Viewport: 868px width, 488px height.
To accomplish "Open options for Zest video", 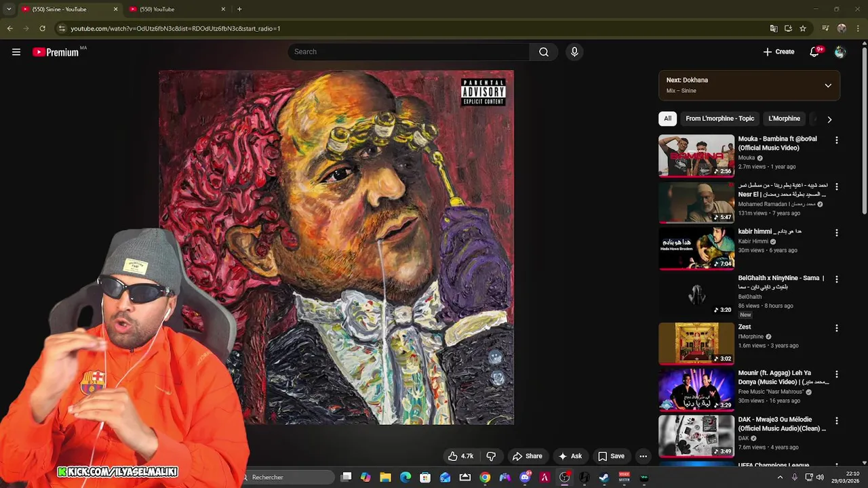I will [836, 329].
